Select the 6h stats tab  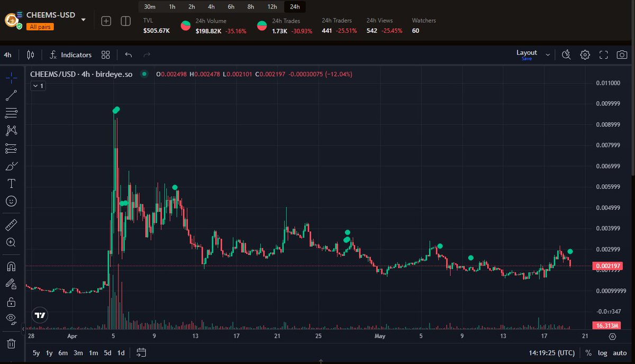pyautogui.click(x=231, y=7)
